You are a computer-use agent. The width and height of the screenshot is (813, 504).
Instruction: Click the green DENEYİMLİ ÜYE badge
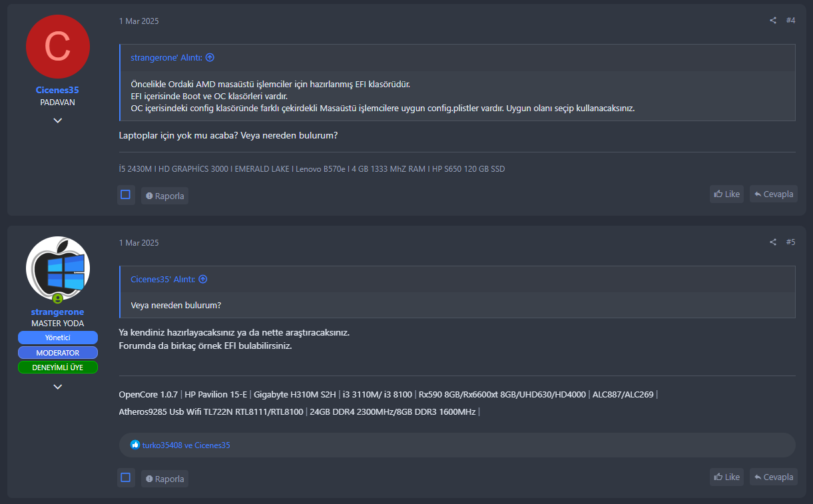click(x=58, y=367)
